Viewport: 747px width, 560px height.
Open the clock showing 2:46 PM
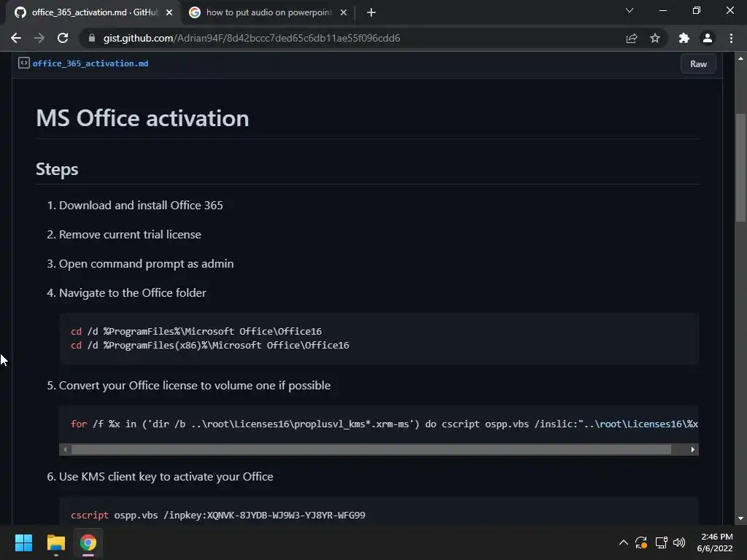pos(715,542)
